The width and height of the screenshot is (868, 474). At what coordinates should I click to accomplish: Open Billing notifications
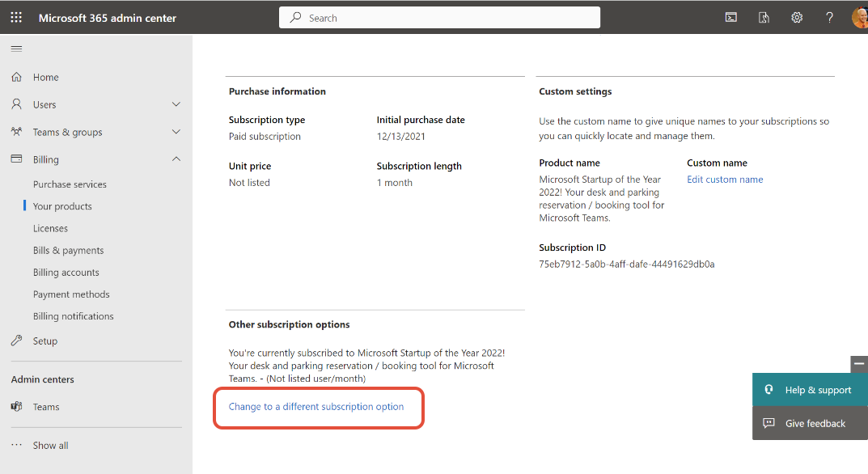pyautogui.click(x=73, y=316)
